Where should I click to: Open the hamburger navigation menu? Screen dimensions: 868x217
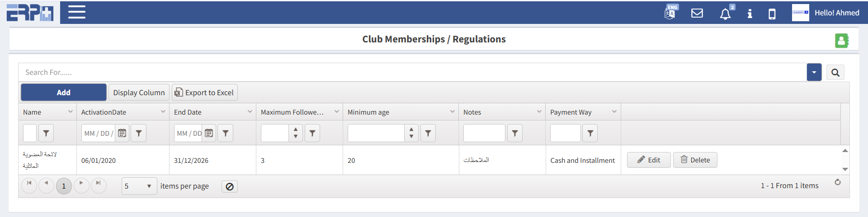[x=77, y=12]
